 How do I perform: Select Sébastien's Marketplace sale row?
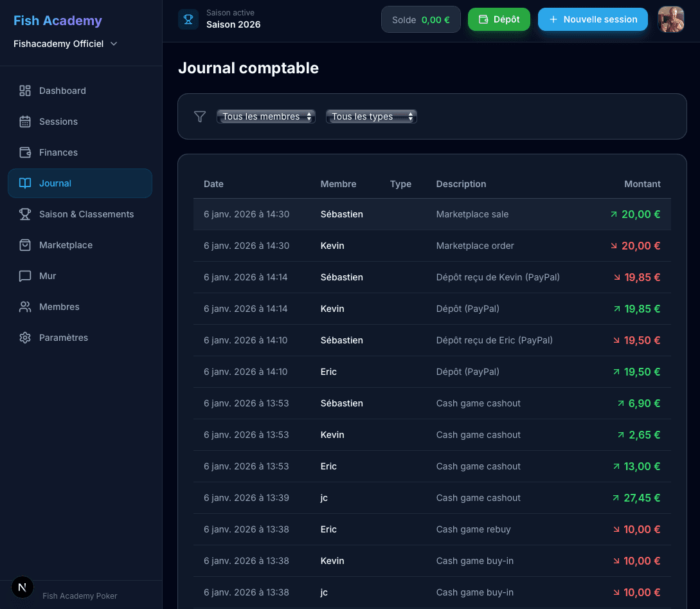tap(432, 214)
